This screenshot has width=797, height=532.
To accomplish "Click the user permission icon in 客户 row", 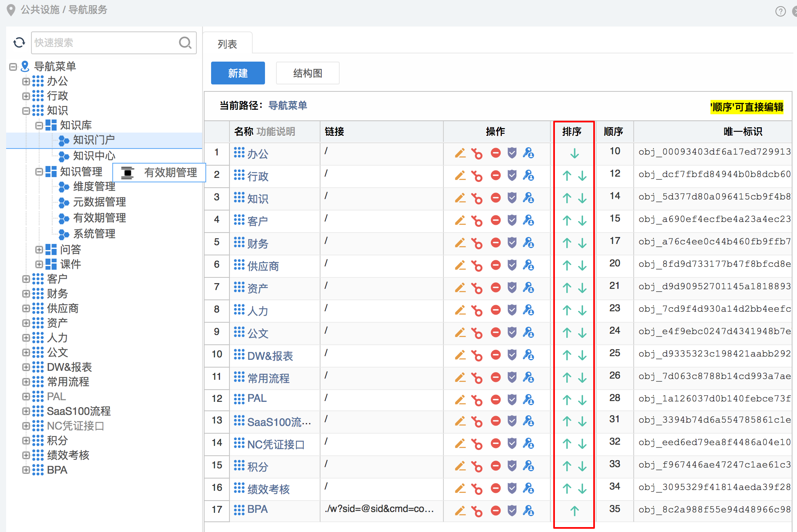I will [x=528, y=221].
